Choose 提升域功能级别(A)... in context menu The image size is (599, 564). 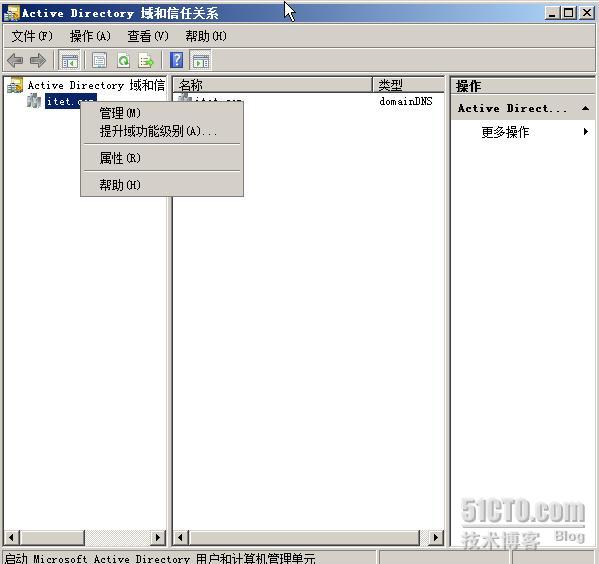[x=162, y=131]
